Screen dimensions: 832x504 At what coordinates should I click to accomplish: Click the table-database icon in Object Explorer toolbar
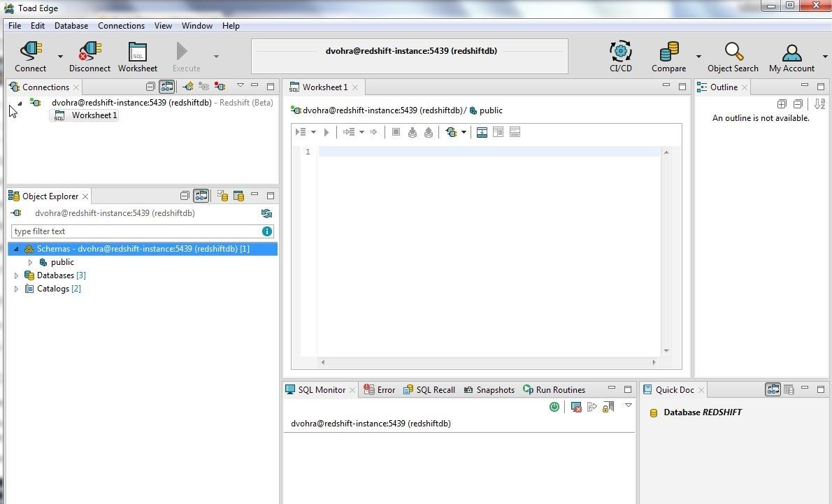point(239,196)
